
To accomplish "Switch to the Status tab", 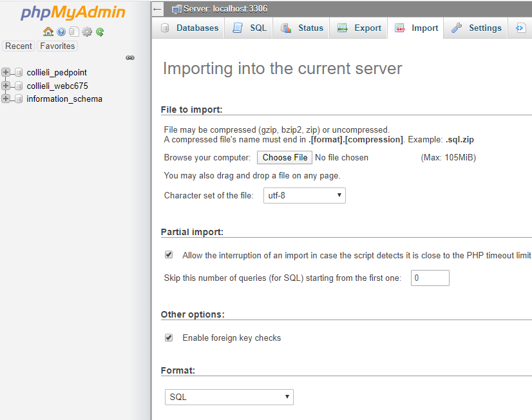I will pyautogui.click(x=301, y=28).
